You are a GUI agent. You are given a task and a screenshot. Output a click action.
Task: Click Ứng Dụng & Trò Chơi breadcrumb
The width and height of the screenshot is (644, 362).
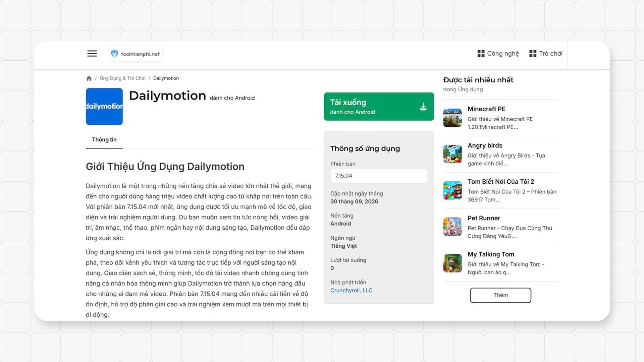tap(122, 78)
